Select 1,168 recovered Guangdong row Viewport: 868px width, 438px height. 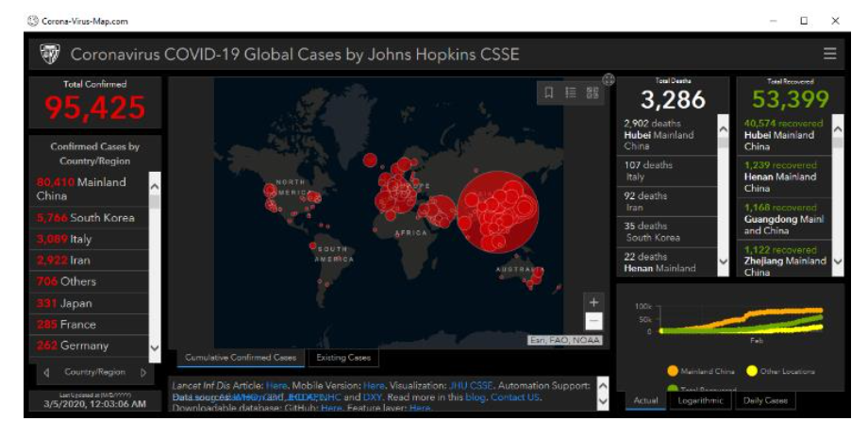point(784,219)
